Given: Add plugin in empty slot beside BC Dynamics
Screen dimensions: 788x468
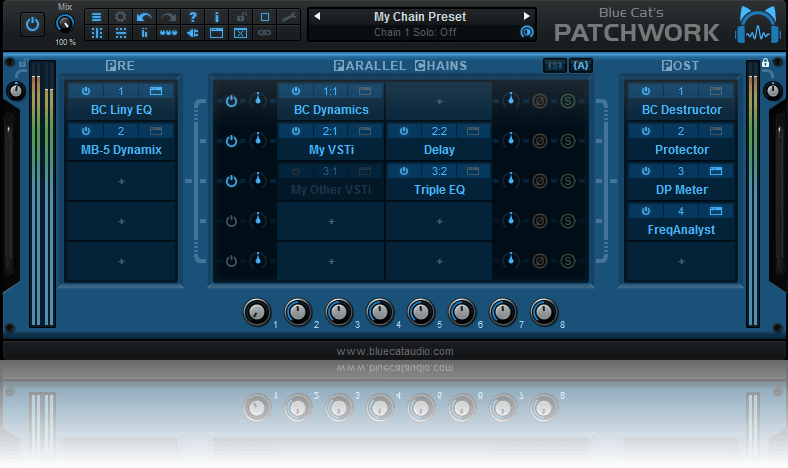Looking at the screenshot, I should coord(439,102).
